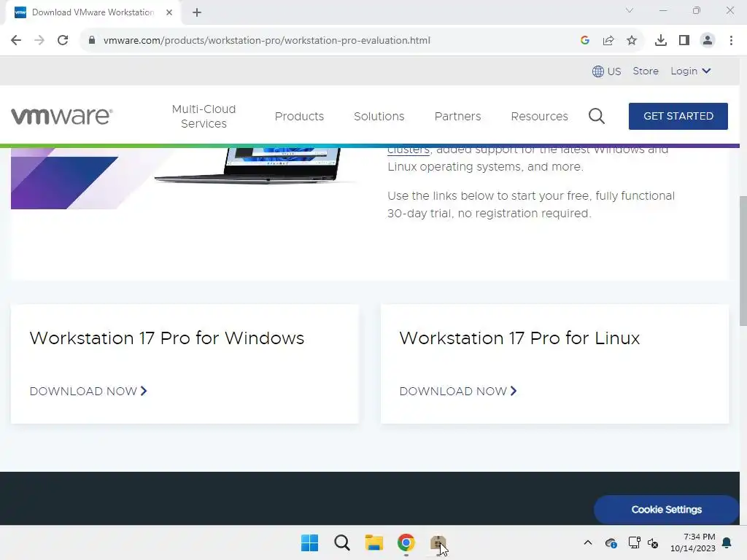Open a new browser tab
747x560 pixels.
point(197,12)
